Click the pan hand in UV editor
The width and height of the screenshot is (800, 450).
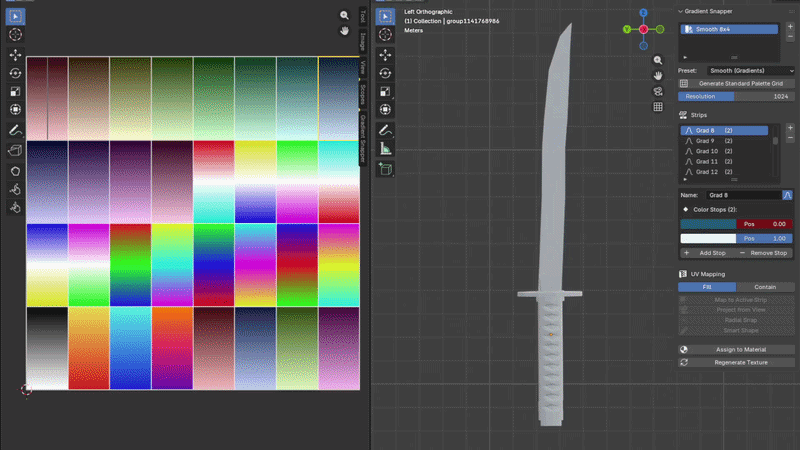[x=344, y=31]
